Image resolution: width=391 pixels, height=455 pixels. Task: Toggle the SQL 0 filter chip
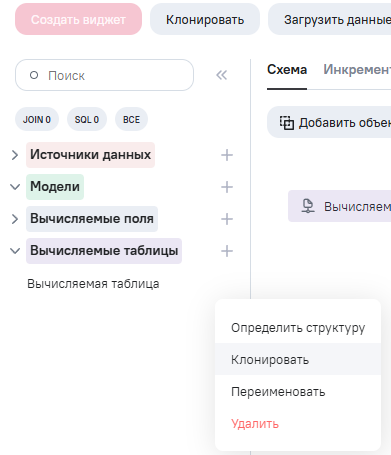pos(87,119)
